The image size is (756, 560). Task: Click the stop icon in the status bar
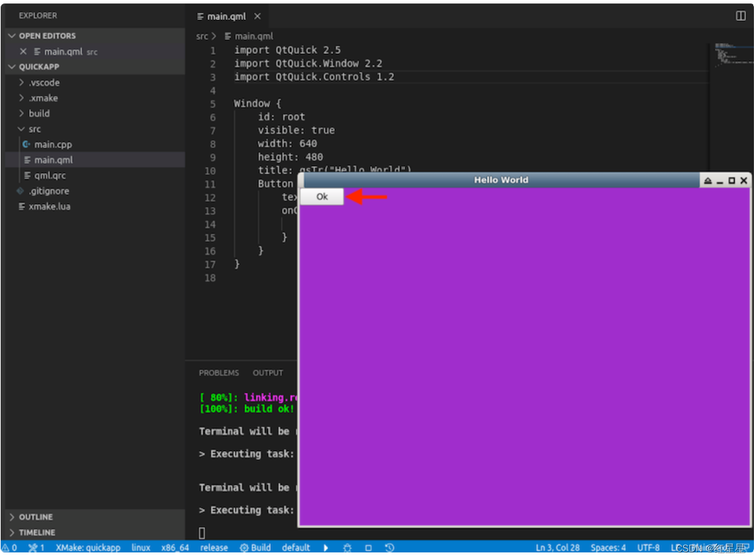click(x=369, y=548)
